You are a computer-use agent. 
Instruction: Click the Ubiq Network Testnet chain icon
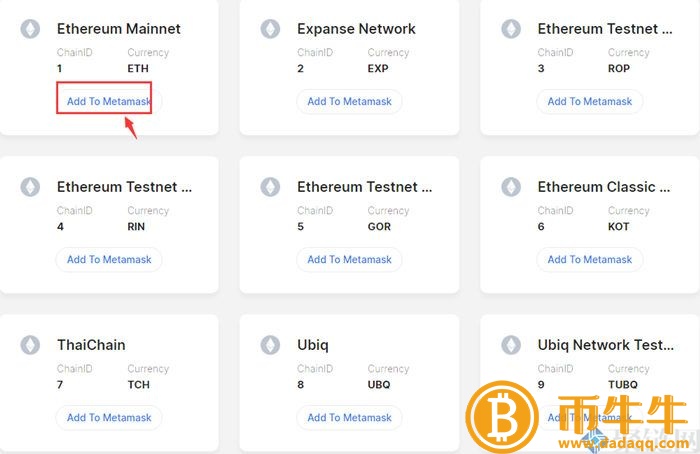coord(511,345)
